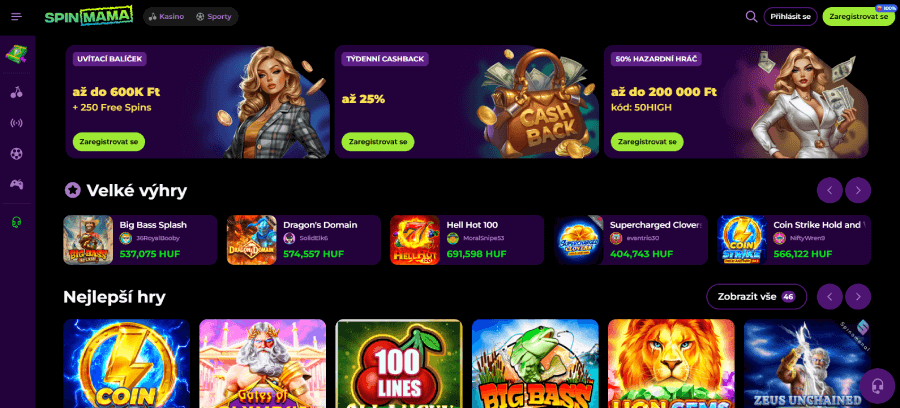
Task: Open the floating headset chat button
Action: coord(878,385)
